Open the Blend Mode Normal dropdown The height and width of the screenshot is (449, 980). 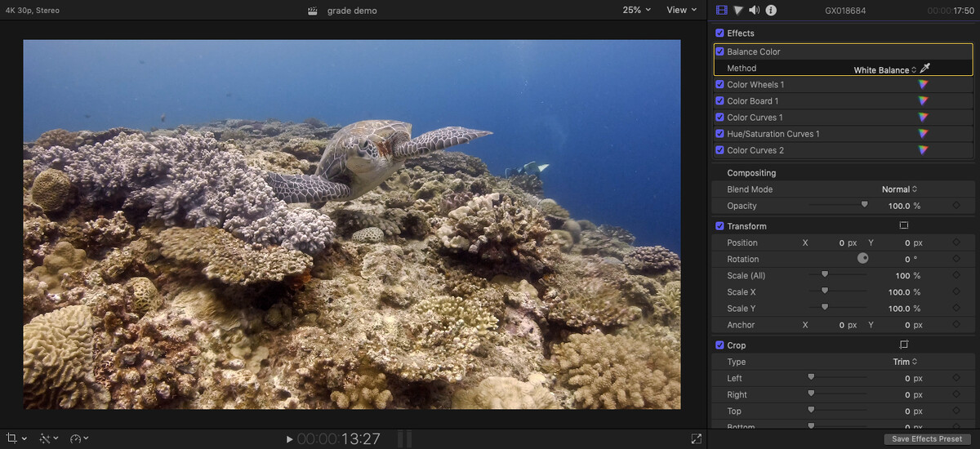coord(899,189)
